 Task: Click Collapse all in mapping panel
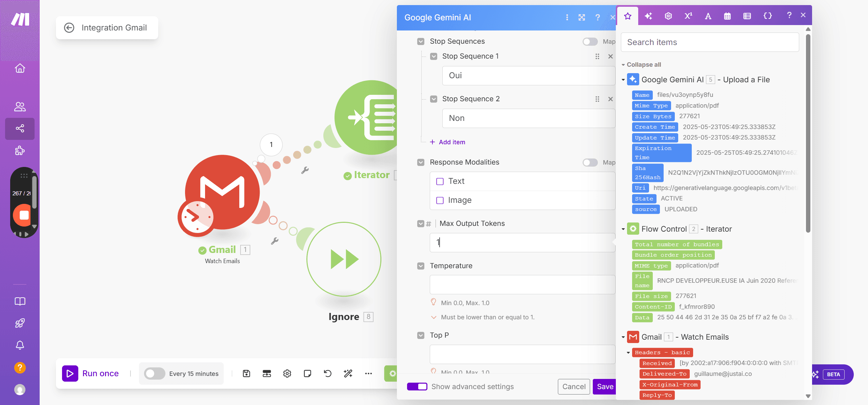pos(644,65)
